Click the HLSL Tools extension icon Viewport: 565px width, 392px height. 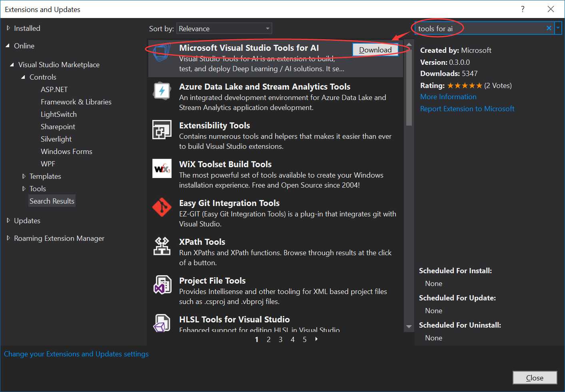coord(162,323)
